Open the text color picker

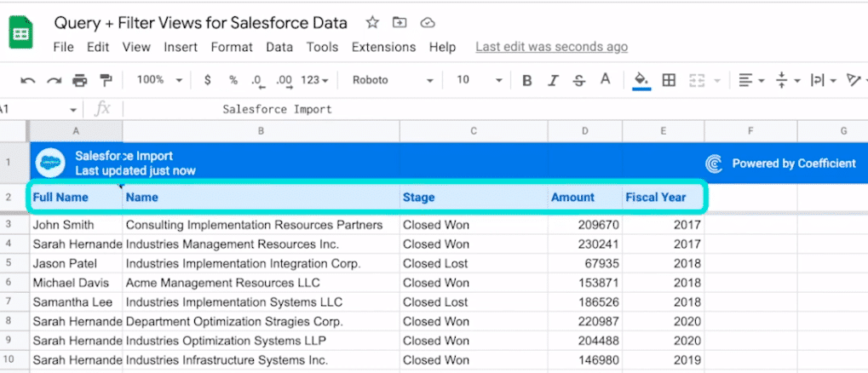[x=606, y=80]
